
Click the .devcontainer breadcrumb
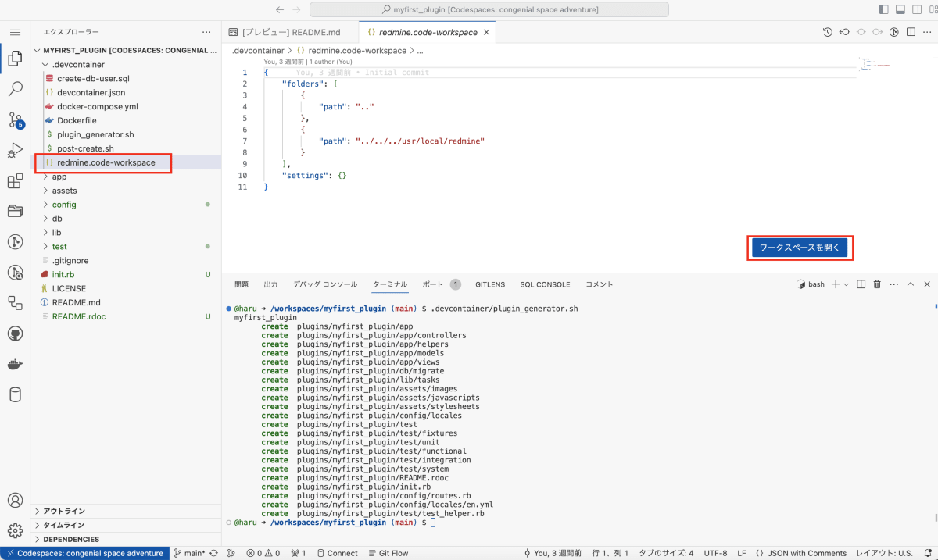tap(258, 50)
